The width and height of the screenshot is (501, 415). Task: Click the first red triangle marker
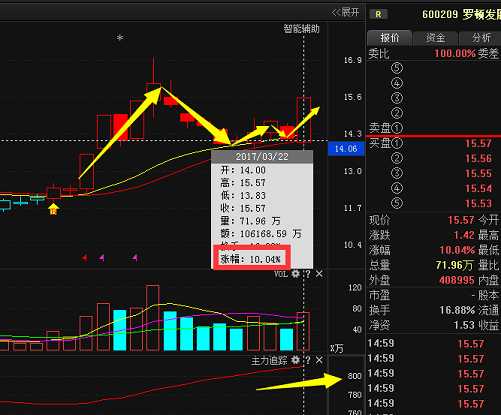tap(85, 258)
